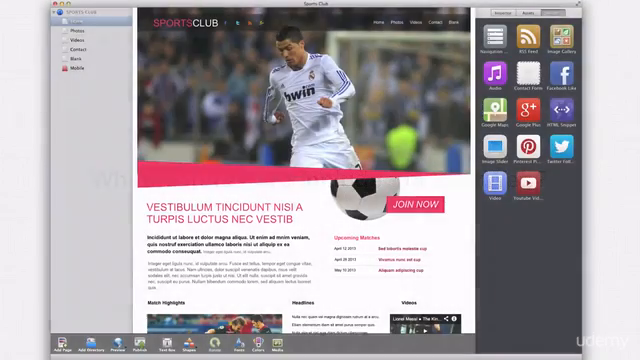This screenshot has width=640, height=360.
Task: Select the Mobile page in sidebar
Action: 91,68
